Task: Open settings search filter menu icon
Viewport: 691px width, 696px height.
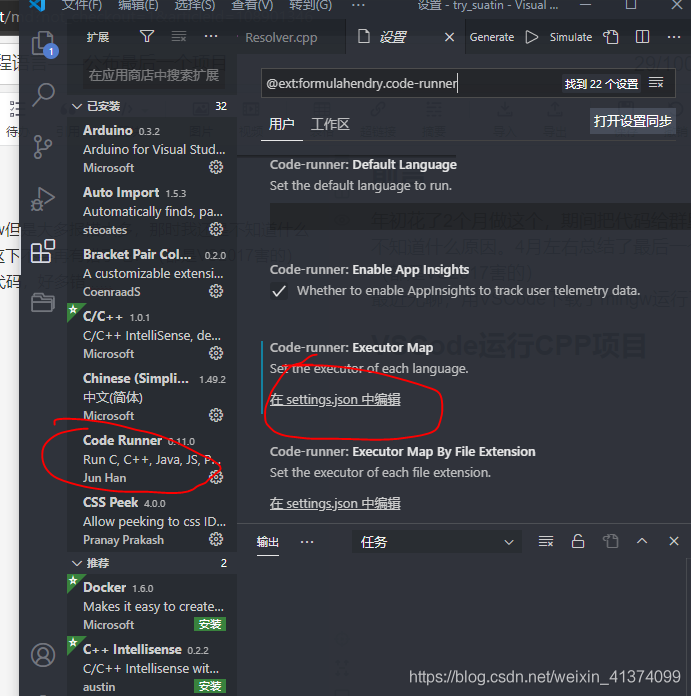Action: (656, 83)
